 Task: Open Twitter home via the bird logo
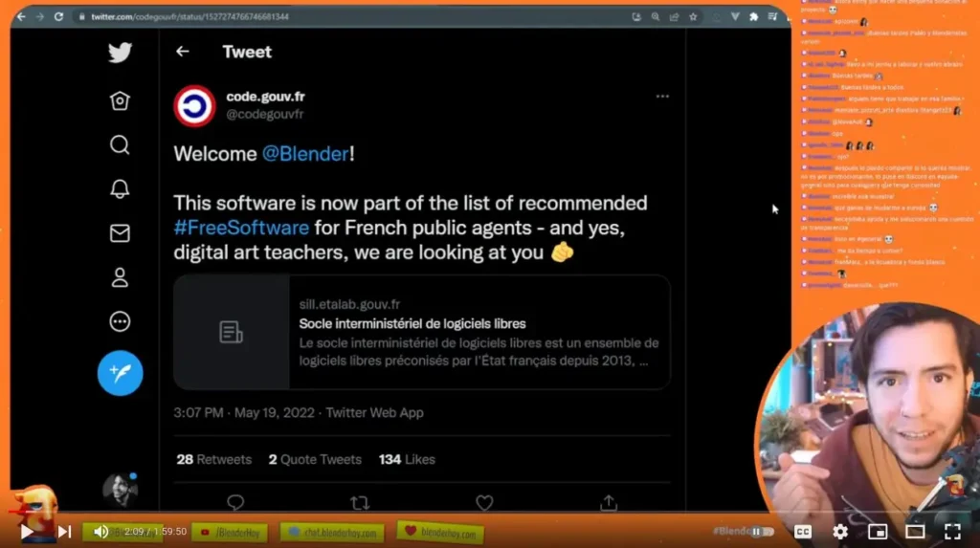120,52
